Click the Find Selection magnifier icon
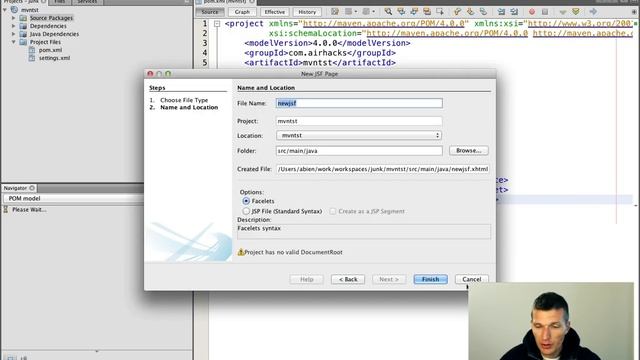This screenshot has width=640, height=360. 388,12
